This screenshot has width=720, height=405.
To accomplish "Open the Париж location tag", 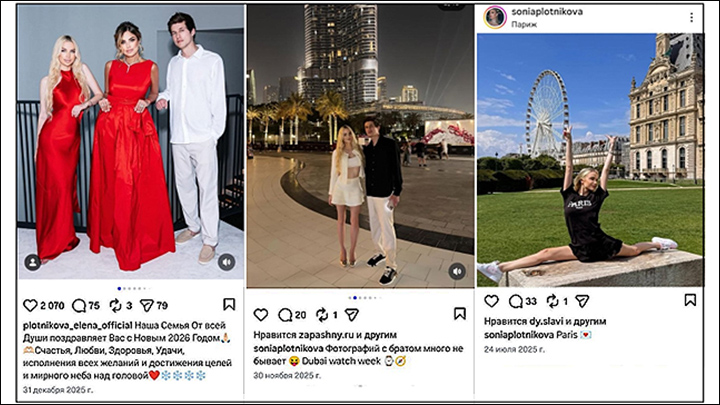I will click(524, 24).
